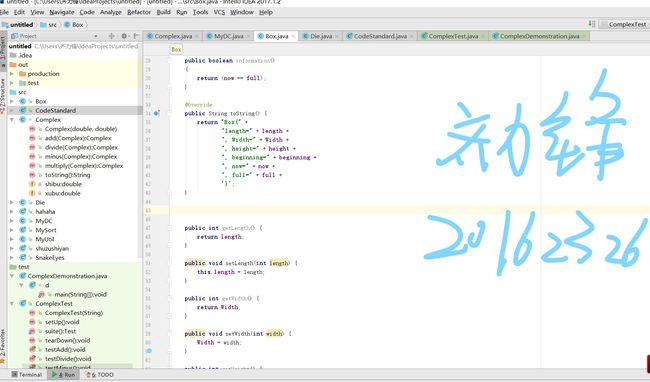Click the method icon next to testAdd():void

tap(32, 349)
